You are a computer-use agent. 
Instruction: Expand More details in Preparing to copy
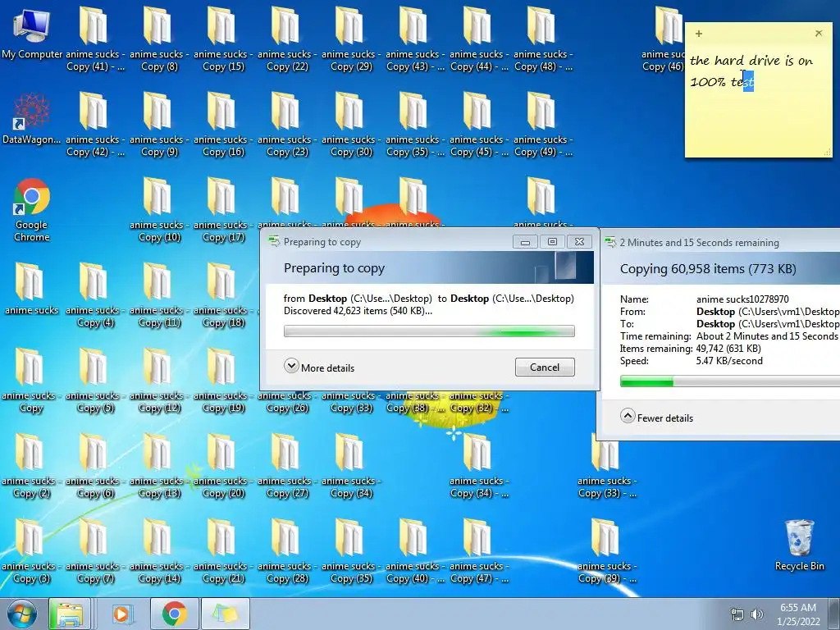[319, 367]
